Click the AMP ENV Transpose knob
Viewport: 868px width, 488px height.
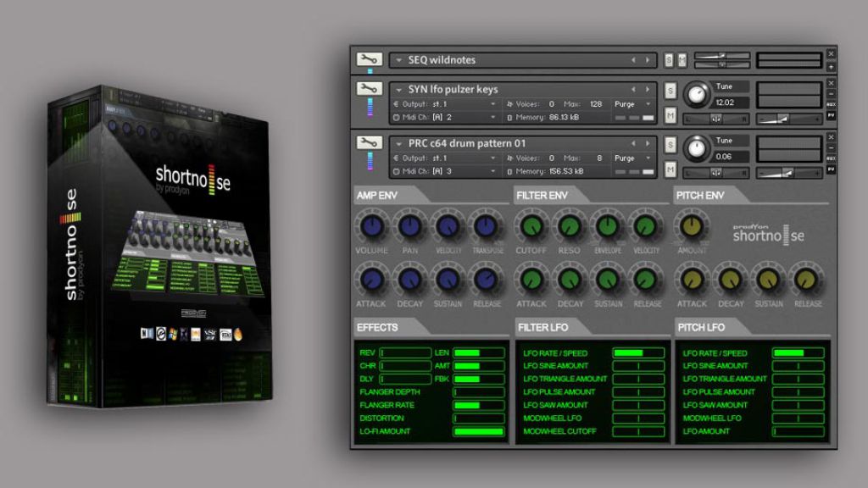coord(486,226)
